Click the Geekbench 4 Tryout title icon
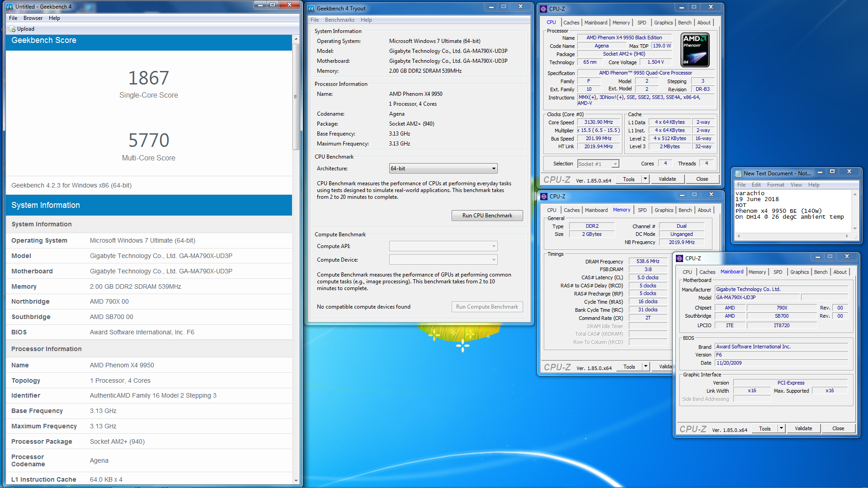This screenshot has height=488, width=868. (x=311, y=9)
